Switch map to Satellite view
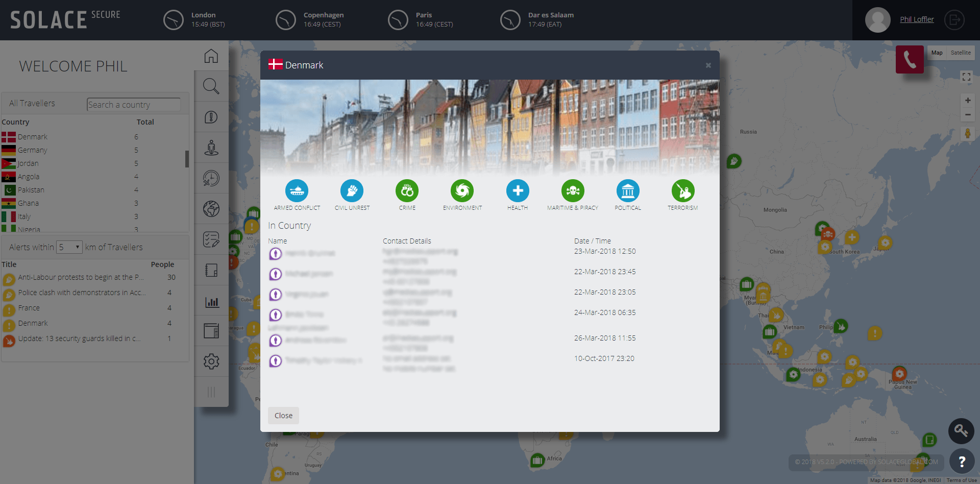 pos(961,53)
